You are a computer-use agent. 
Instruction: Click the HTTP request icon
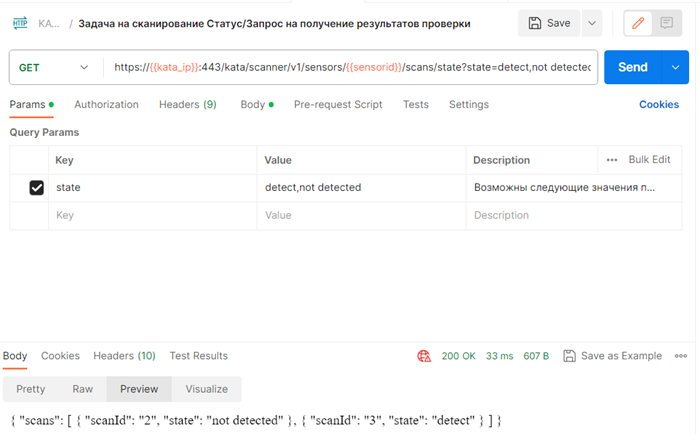(20, 22)
